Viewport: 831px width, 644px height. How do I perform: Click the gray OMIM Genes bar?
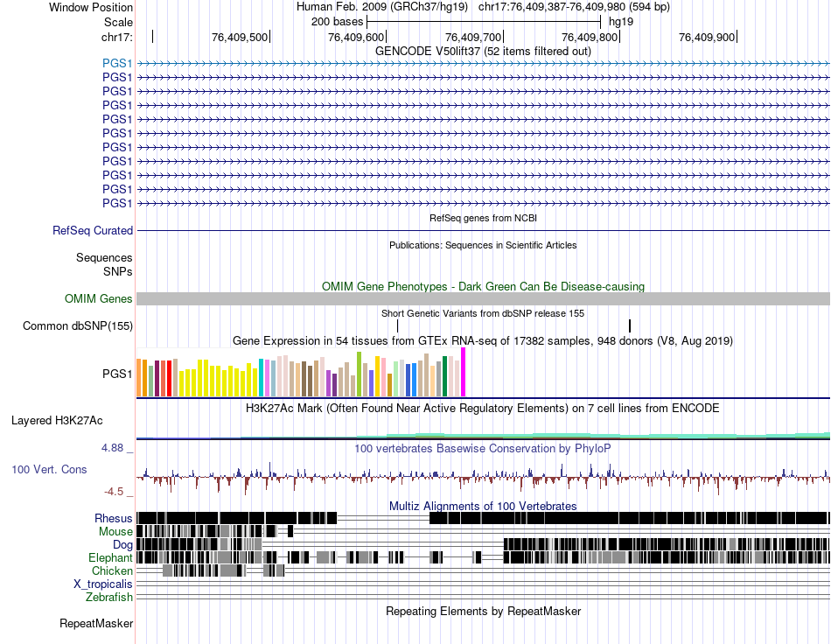pyautogui.click(x=483, y=299)
